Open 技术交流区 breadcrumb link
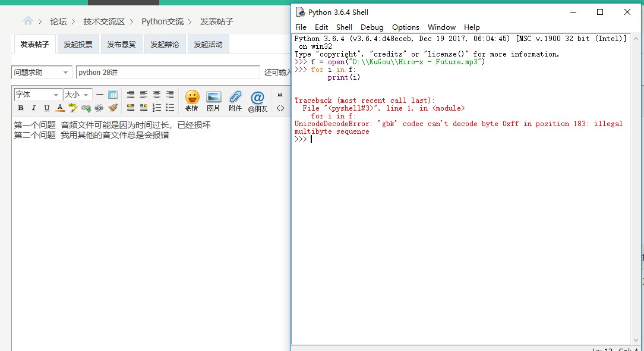Screen dimensions: 644x351 click(104, 21)
